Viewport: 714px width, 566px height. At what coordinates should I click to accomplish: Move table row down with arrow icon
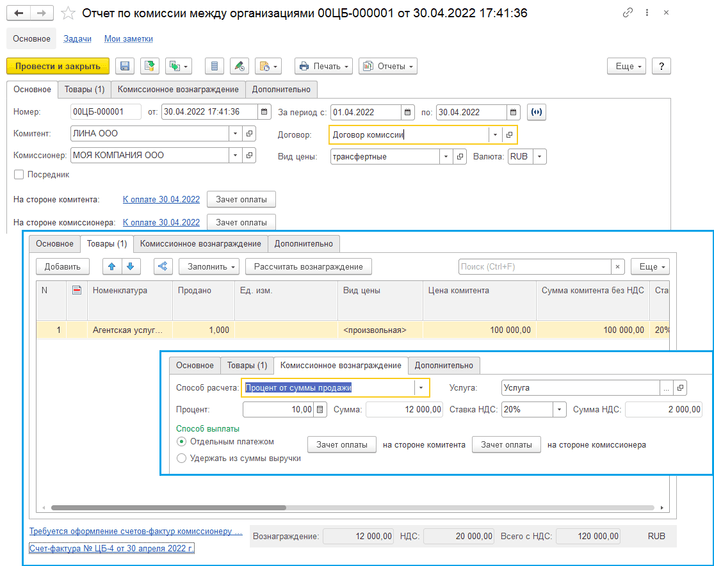(130, 267)
